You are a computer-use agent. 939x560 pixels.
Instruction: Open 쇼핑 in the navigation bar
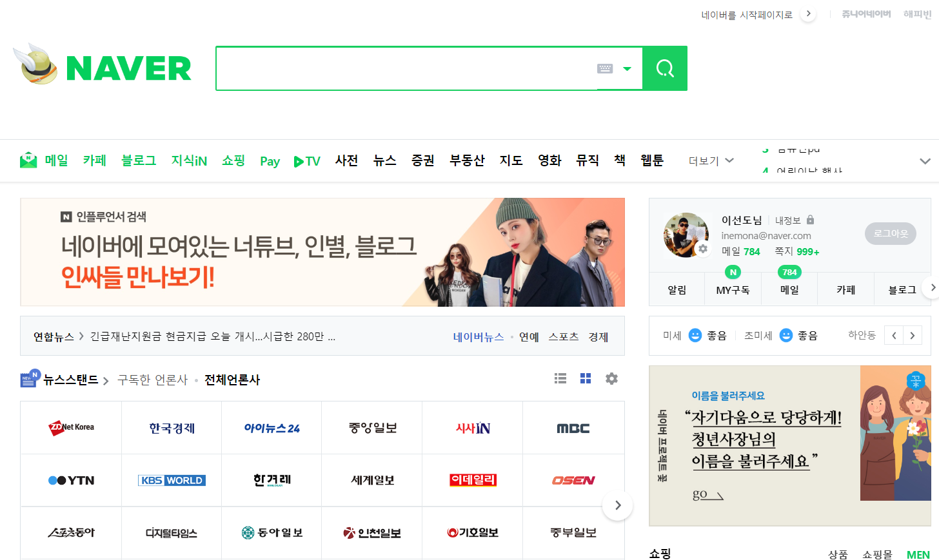coord(233,160)
